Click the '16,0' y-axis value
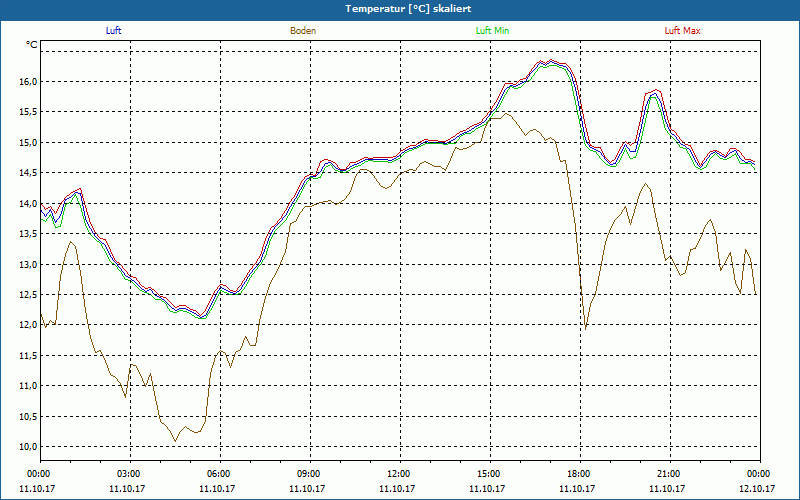Screen dimensions: 800x500 (x=29, y=82)
